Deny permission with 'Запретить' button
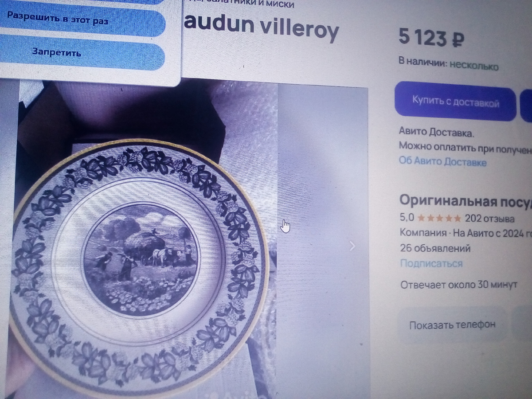The image size is (532, 399). (x=82, y=53)
